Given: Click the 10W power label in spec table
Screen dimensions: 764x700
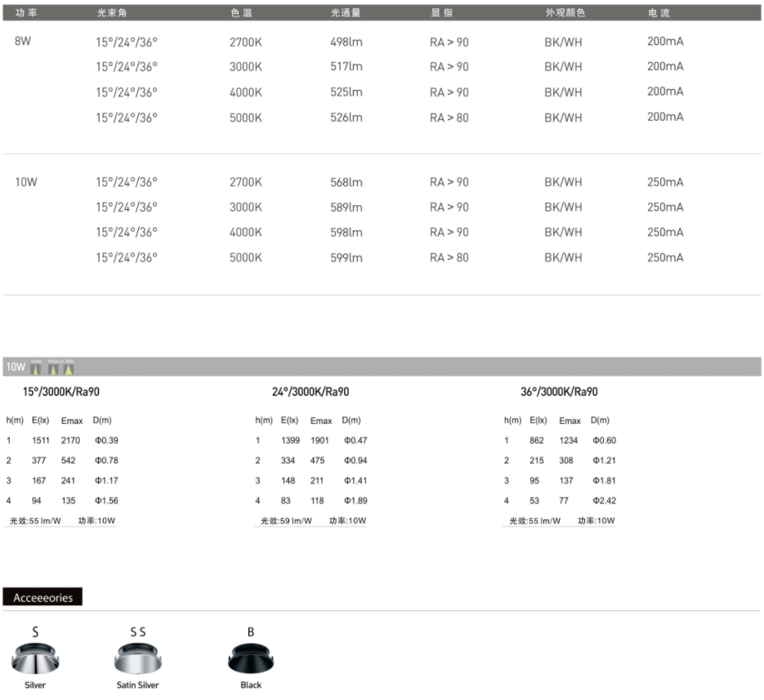Looking at the screenshot, I should click(x=26, y=182).
